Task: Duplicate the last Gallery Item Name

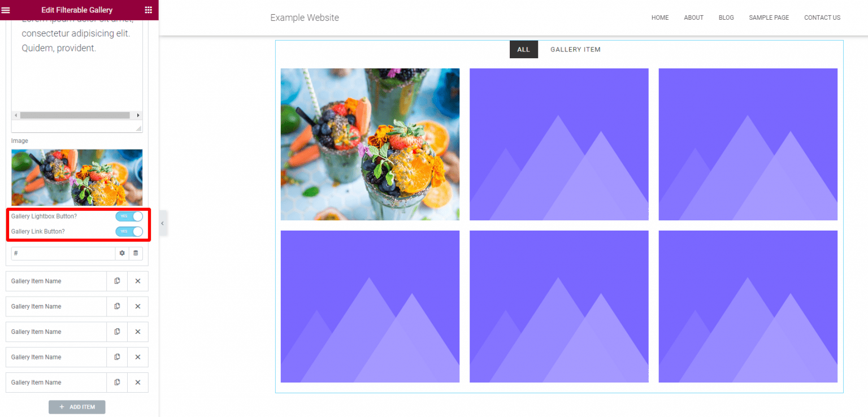Action: tap(117, 383)
